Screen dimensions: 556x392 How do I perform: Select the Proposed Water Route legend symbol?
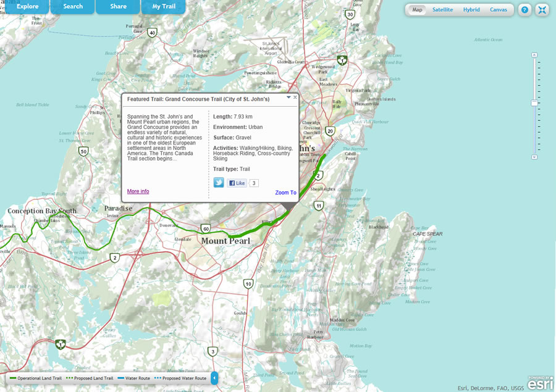[157, 378]
